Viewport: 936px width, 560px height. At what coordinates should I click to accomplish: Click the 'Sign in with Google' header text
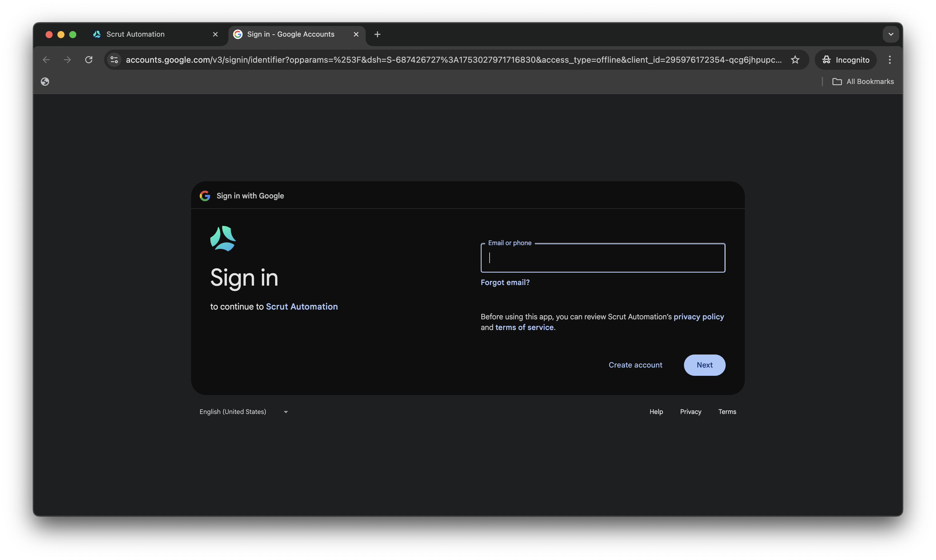tap(250, 195)
